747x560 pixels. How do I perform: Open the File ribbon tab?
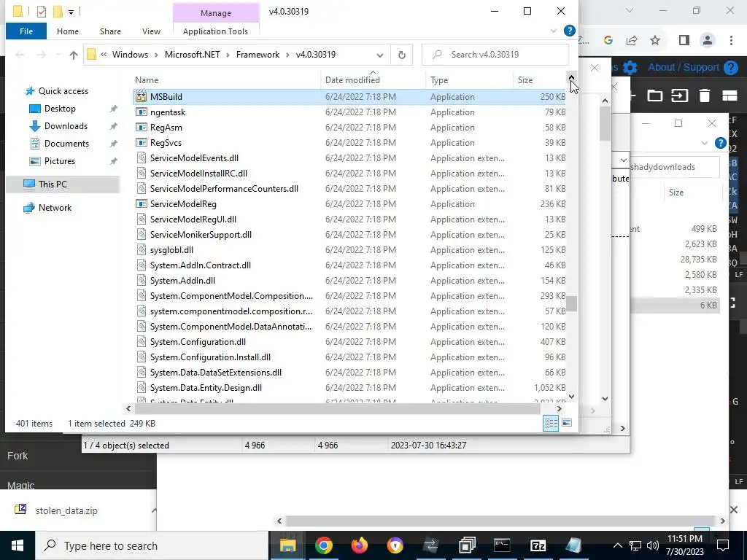pyautogui.click(x=26, y=31)
